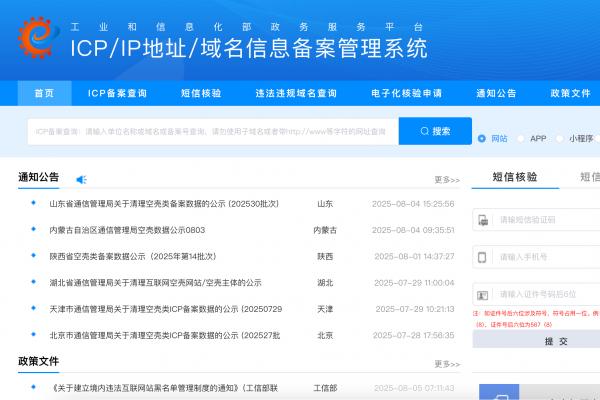Click the ID card field icon

tap(482, 294)
